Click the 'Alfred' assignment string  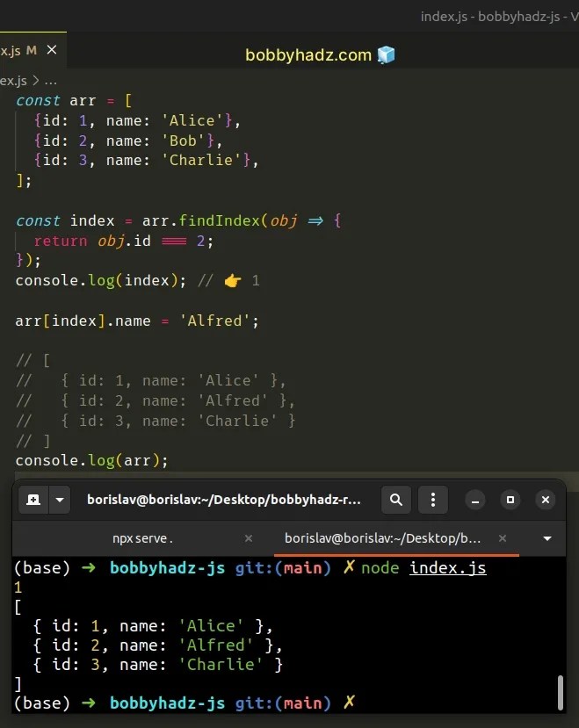point(214,321)
